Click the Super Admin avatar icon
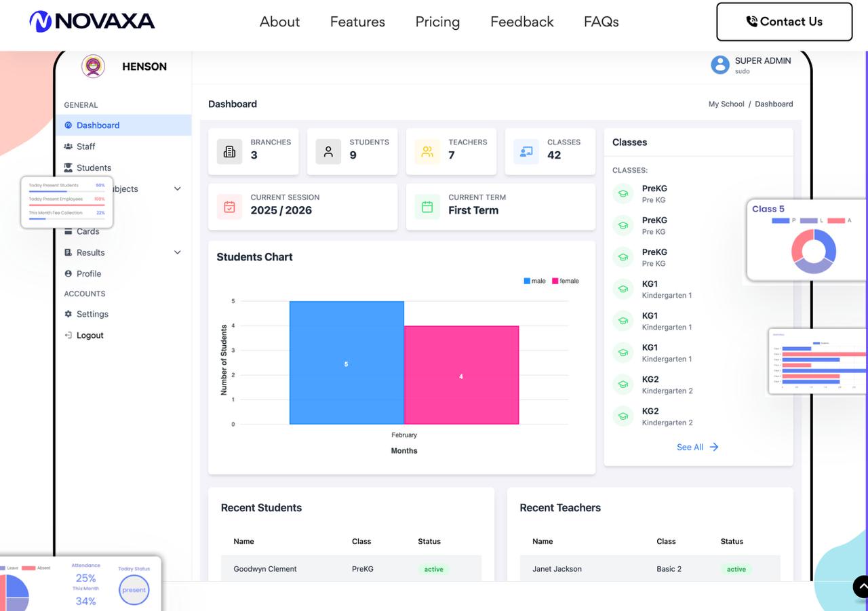The height and width of the screenshot is (611, 868). coord(719,65)
